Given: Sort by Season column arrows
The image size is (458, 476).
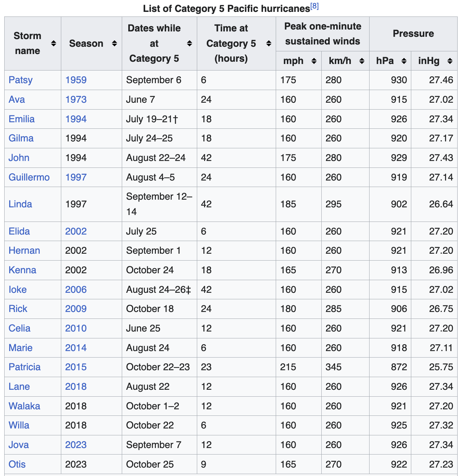Looking at the screenshot, I should [114, 43].
